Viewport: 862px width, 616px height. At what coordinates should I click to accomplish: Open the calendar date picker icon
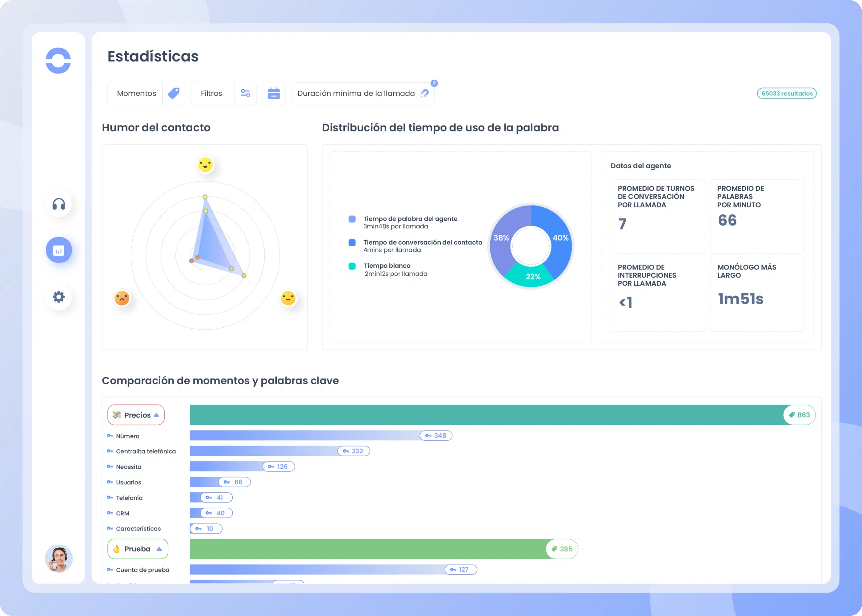pyautogui.click(x=274, y=93)
